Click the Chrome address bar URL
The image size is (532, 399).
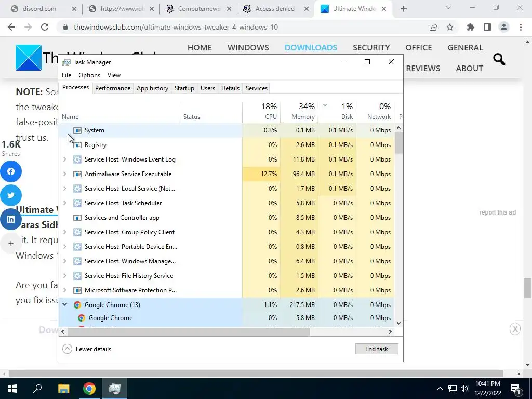click(176, 27)
